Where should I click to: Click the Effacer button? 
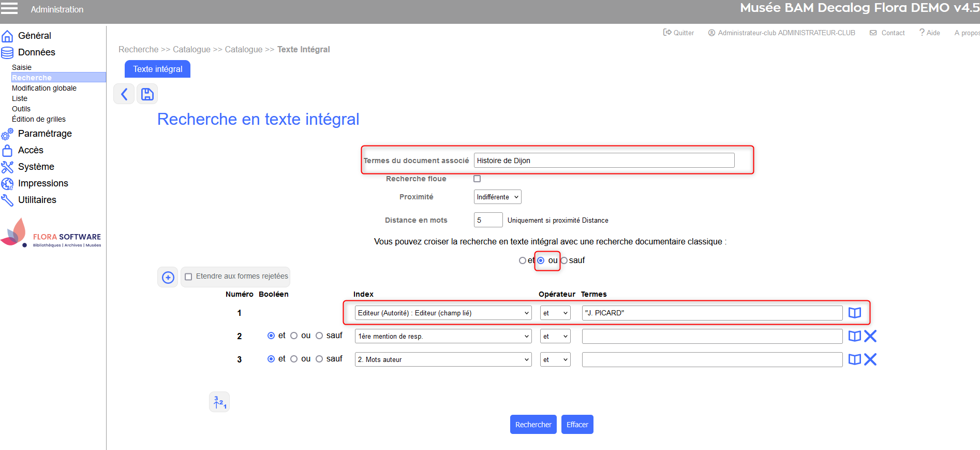coord(577,425)
